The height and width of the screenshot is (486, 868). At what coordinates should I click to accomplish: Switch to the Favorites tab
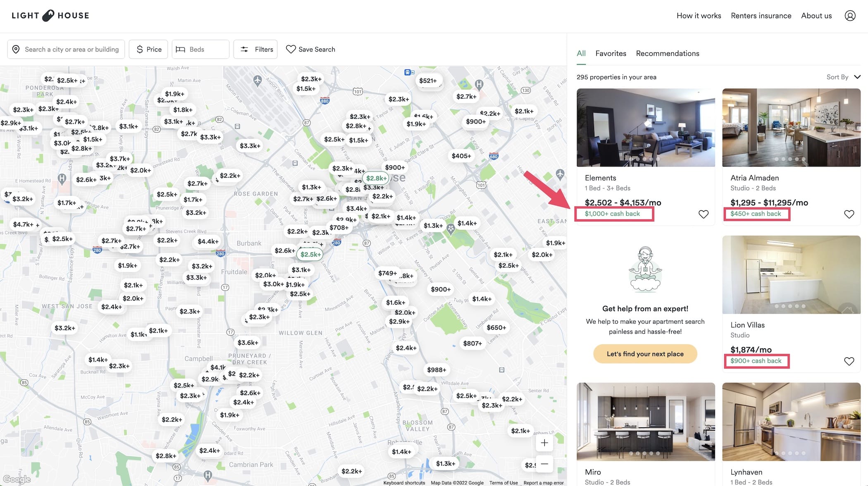[610, 53]
